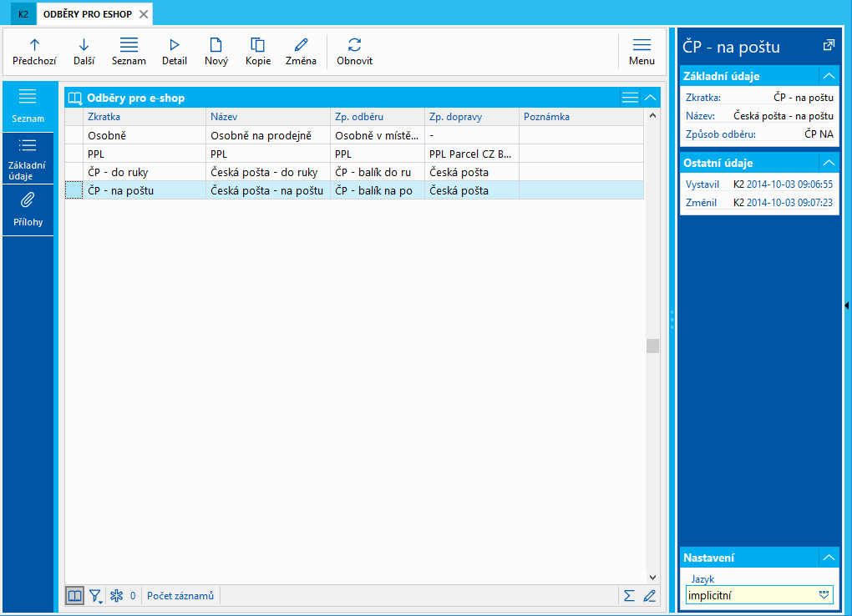852x616 pixels.
Task: Click the filter funnel icon in status bar
Action: point(95,596)
